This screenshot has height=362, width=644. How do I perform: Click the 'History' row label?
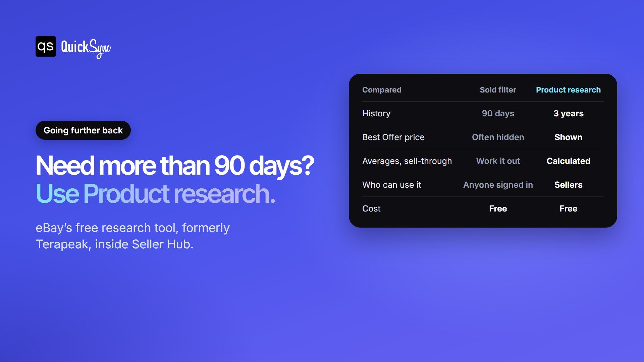pyautogui.click(x=376, y=113)
